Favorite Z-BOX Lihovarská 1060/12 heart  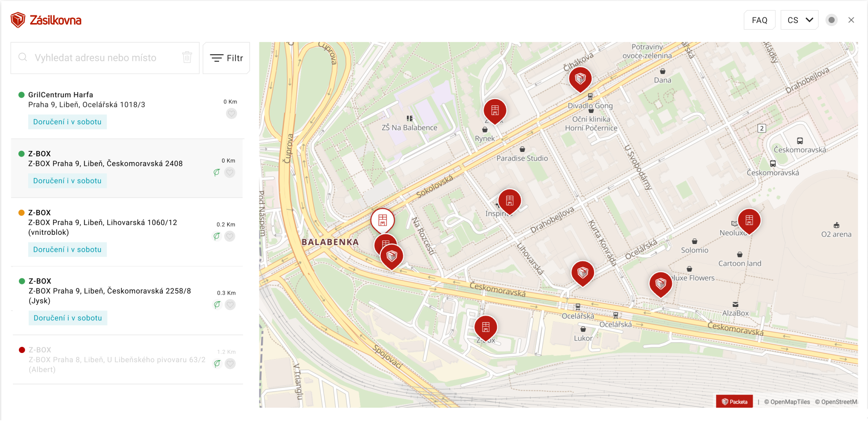point(230,236)
